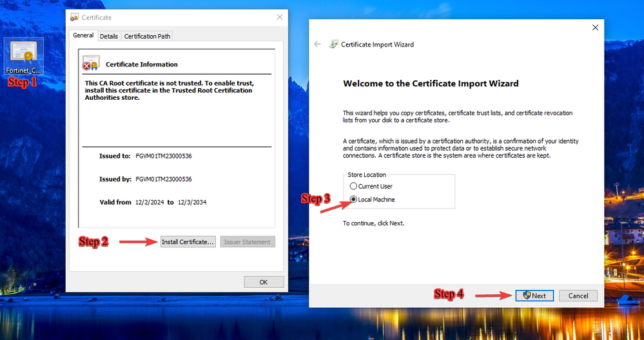Click the valid from date 12/2/2024
The width and height of the screenshot is (644, 340).
pos(150,202)
